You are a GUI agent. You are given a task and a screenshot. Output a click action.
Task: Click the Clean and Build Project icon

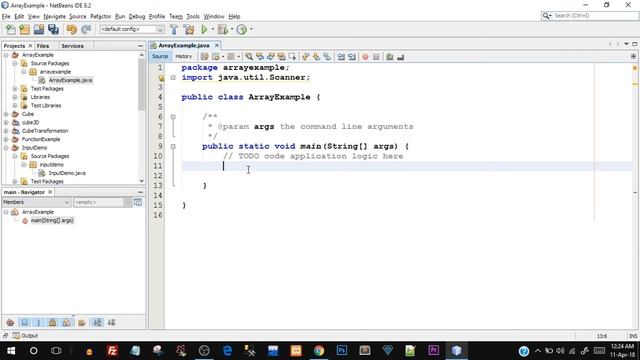[x=189, y=29]
